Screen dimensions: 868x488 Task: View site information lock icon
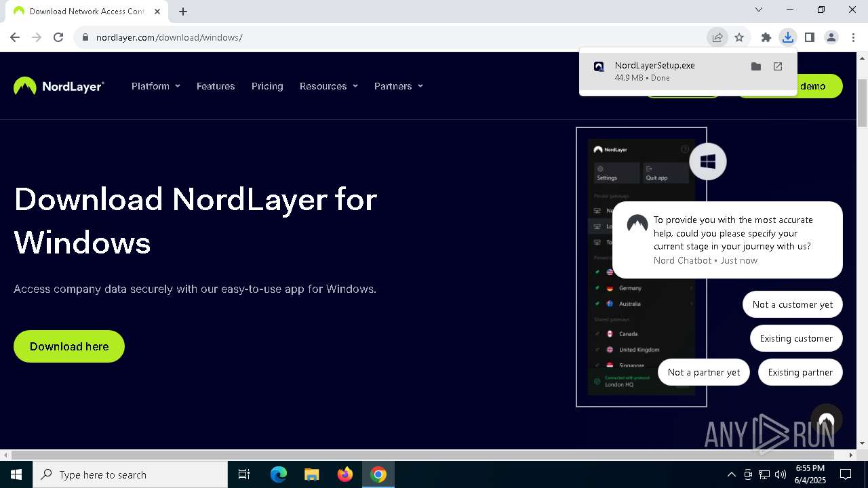pos(85,37)
